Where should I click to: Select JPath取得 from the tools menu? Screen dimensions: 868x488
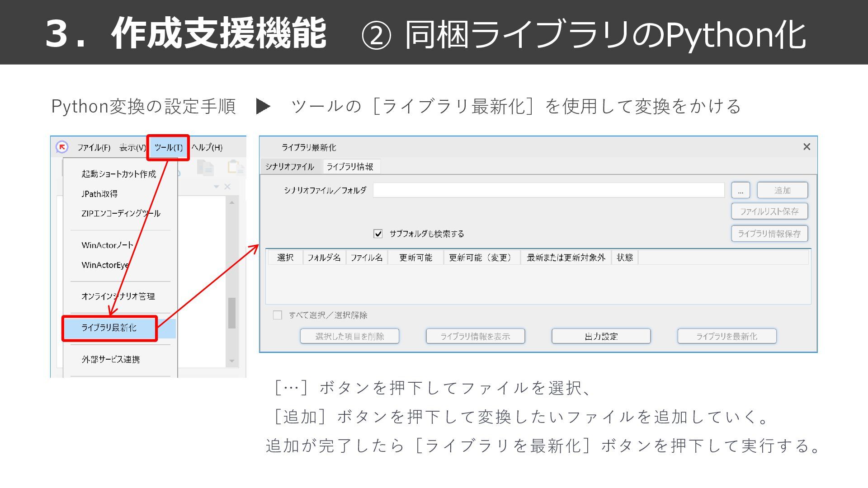click(99, 194)
